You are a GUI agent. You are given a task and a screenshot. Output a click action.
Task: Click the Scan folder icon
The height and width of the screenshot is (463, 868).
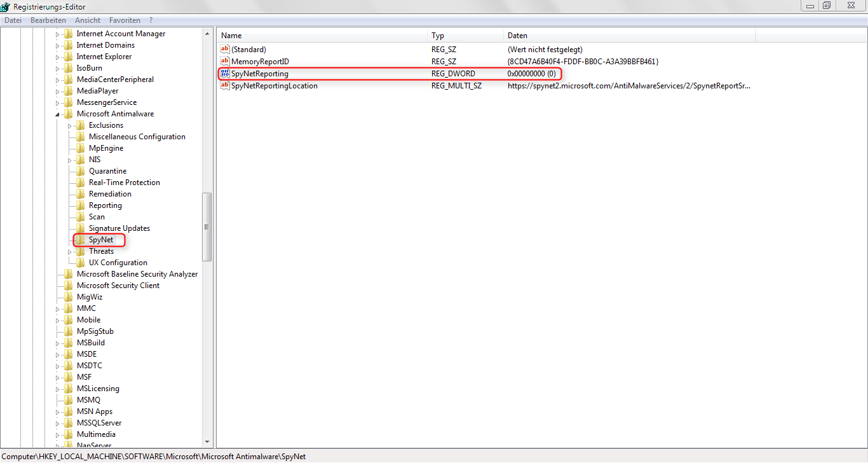coord(81,216)
